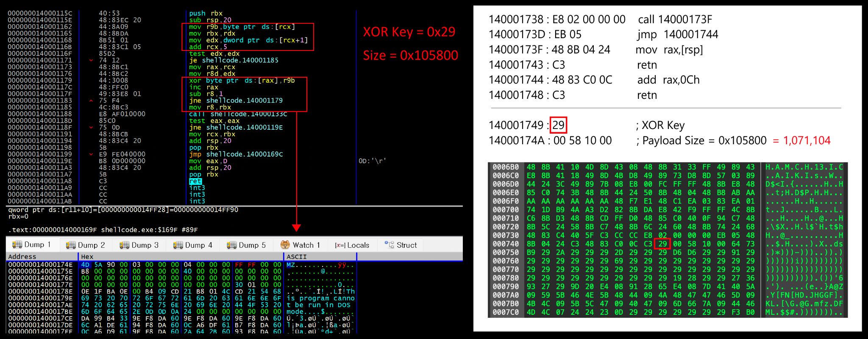The width and height of the screenshot is (868, 339).
Task: Click the address 0000000140001188 in disassembly
Action: 40,114
